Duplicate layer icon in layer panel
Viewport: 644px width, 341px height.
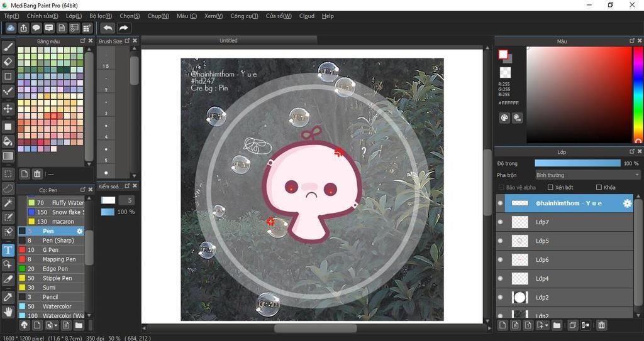tap(572, 325)
